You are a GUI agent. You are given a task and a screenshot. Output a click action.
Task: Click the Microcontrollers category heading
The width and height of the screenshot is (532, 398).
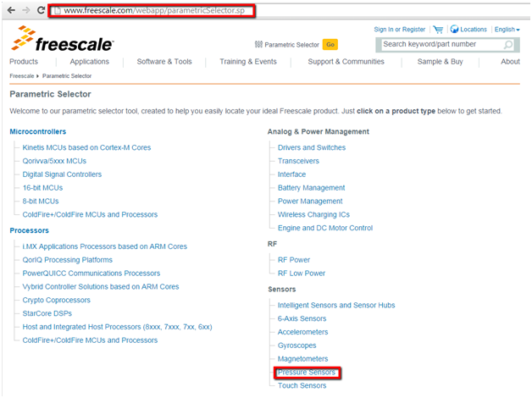(x=37, y=131)
